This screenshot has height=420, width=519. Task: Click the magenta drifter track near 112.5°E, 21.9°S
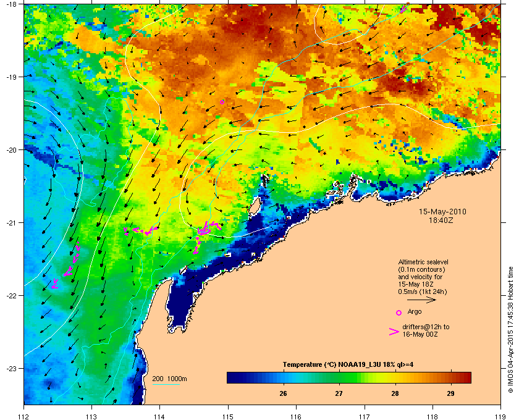click(54, 283)
